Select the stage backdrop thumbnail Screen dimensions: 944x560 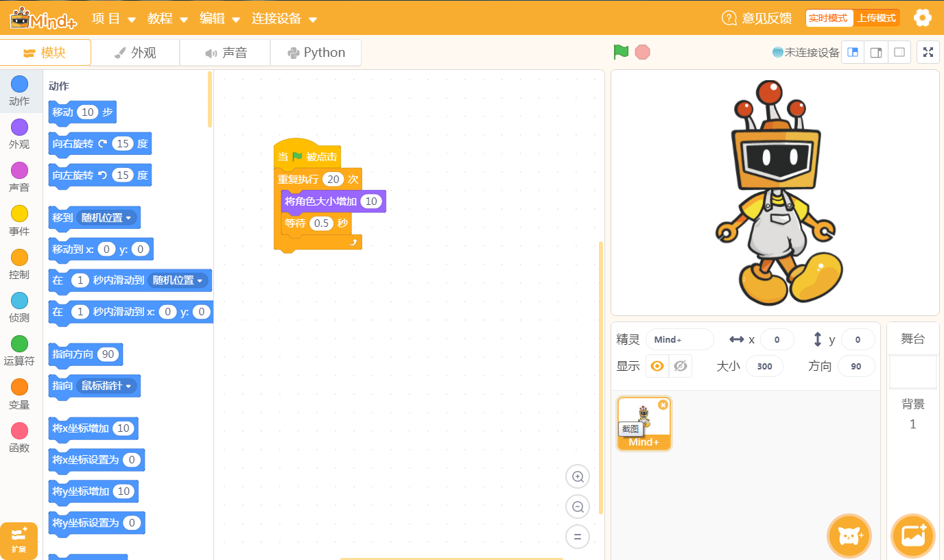pos(913,372)
